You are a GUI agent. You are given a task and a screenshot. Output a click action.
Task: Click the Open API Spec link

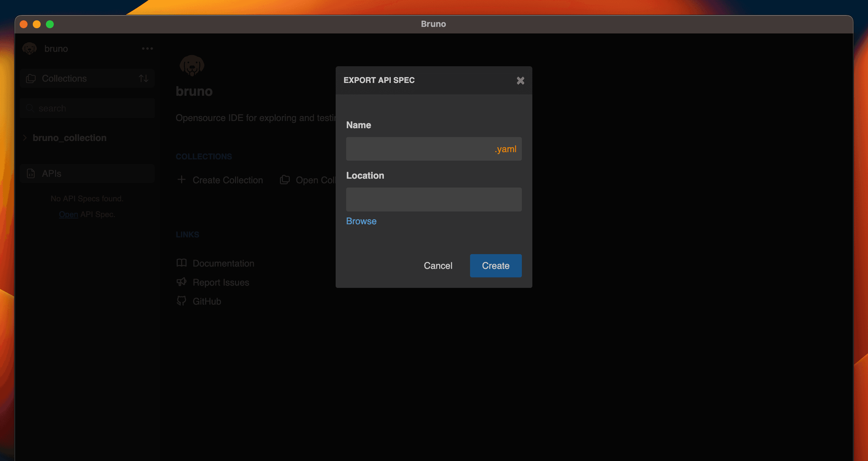tap(69, 214)
